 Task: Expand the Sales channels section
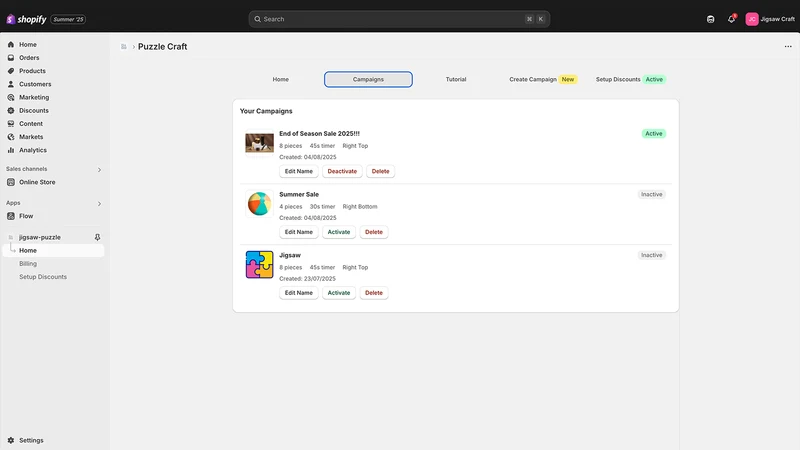pos(99,169)
